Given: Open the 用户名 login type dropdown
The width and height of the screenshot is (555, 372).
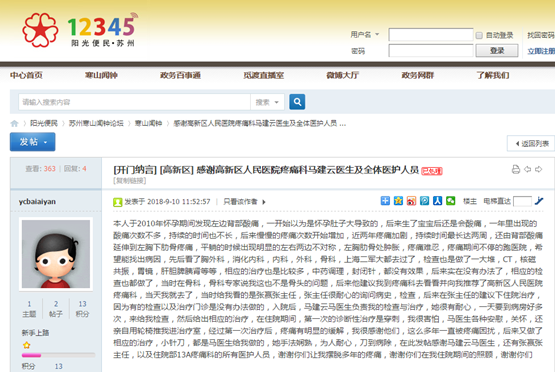Looking at the screenshot, I should pos(365,35).
